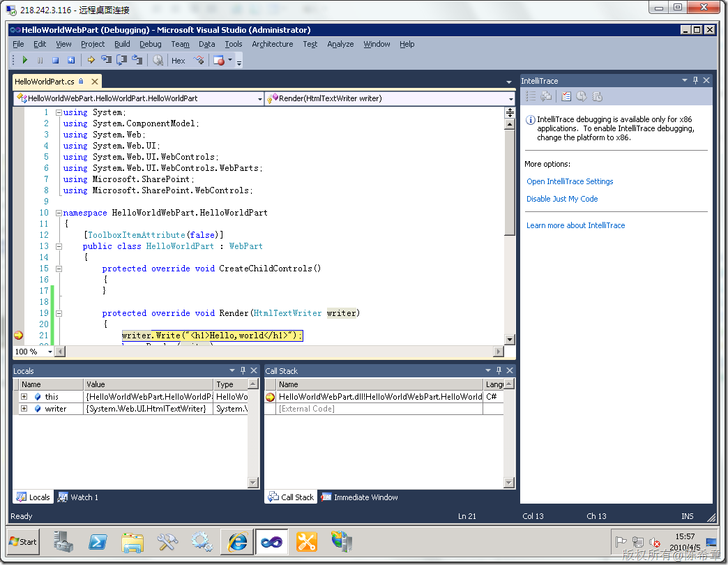This screenshot has height=565, width=728.
Task: Click the Restart debugging icon
Action: 70,61
